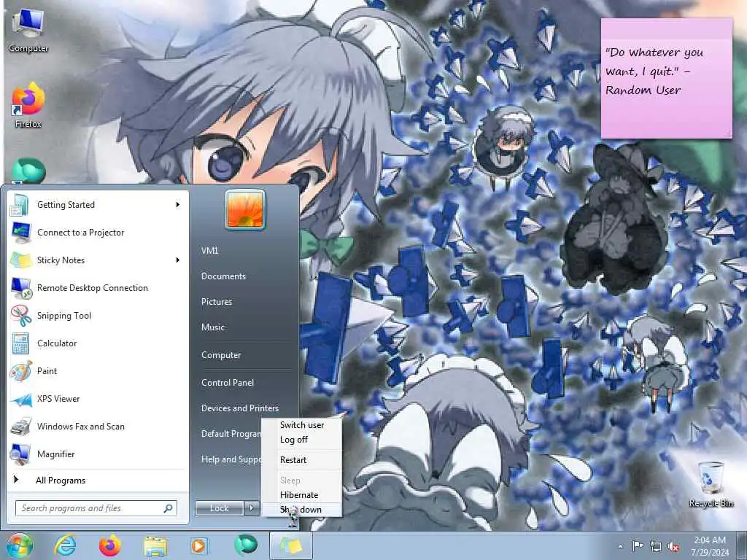Open Default Programs from Start menu
The height and width of the screenshot is (560, 747).
tap(231, 434)
